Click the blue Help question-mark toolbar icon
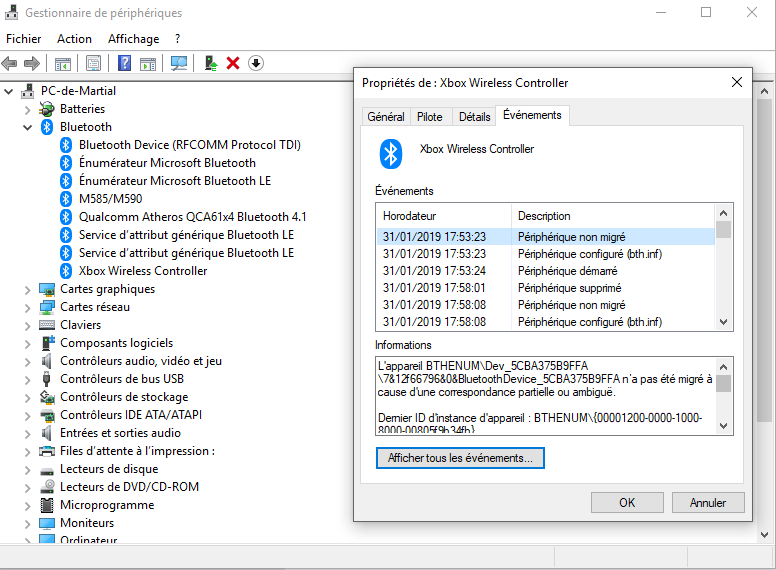Image resolution: width=776 pixels, height=570 pixels. tap(124, 63)
